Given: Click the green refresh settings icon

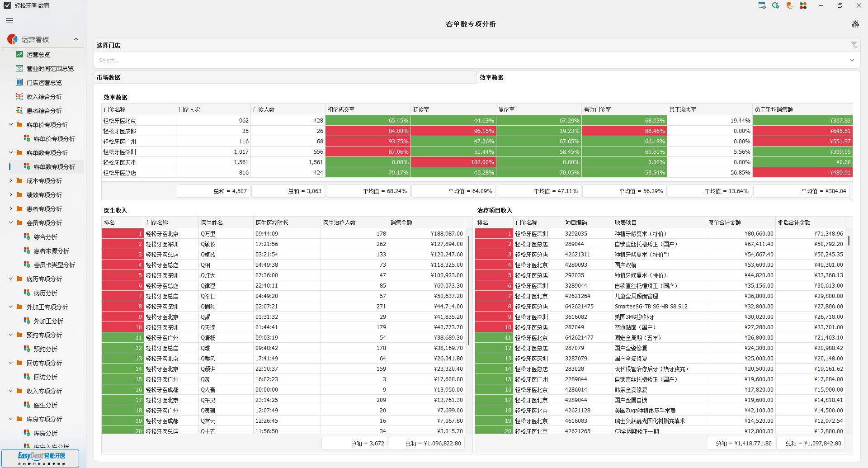Looking at the screenshot, I should coord(775,5).
